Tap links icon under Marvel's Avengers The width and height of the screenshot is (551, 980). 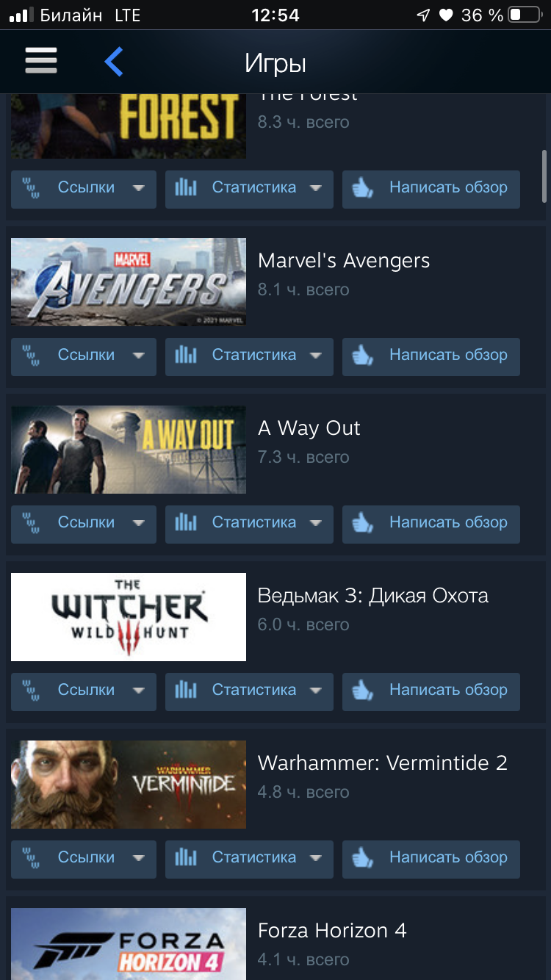pyautogui.click(x=32, y=356)
